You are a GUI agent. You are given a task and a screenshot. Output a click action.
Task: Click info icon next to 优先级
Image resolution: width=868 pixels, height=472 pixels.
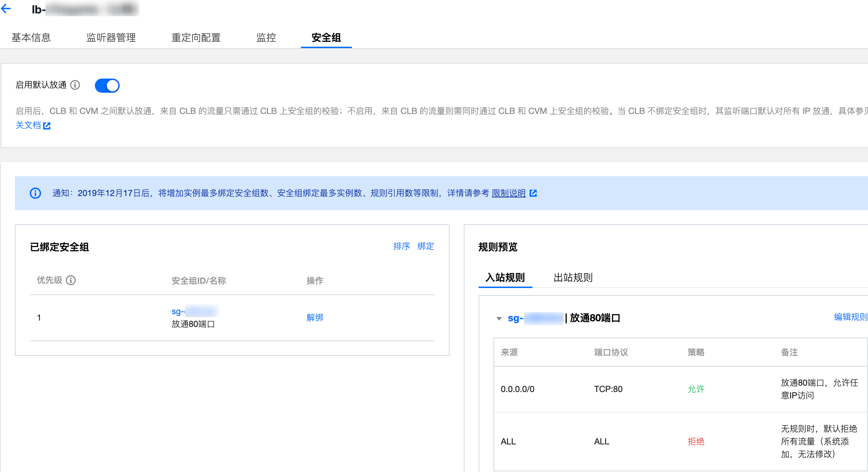coord(71,280)
